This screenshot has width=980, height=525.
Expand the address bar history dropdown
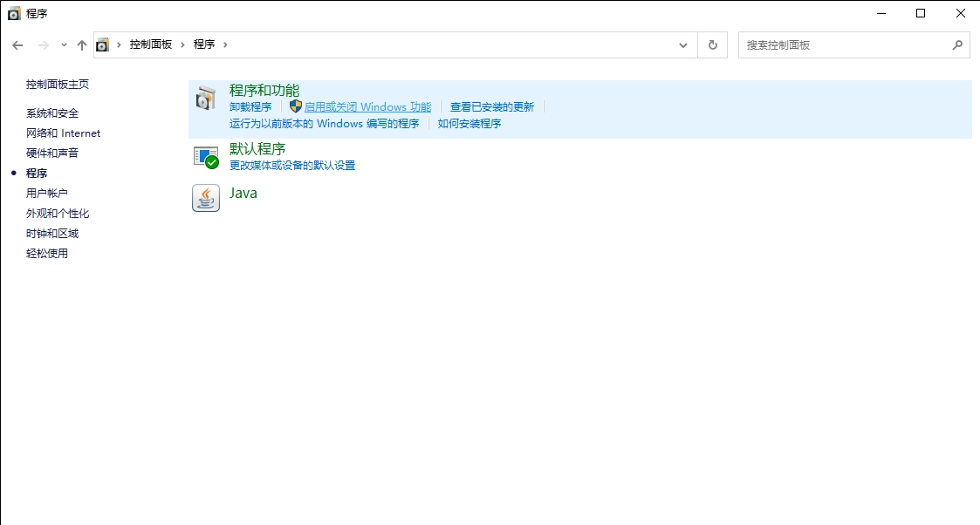pos(683,44)
